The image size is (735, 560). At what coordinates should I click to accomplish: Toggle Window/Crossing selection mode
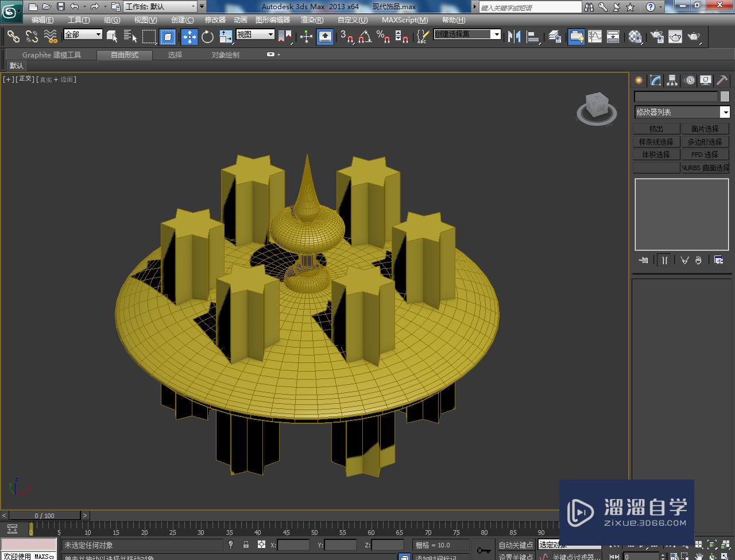(168, 37)
